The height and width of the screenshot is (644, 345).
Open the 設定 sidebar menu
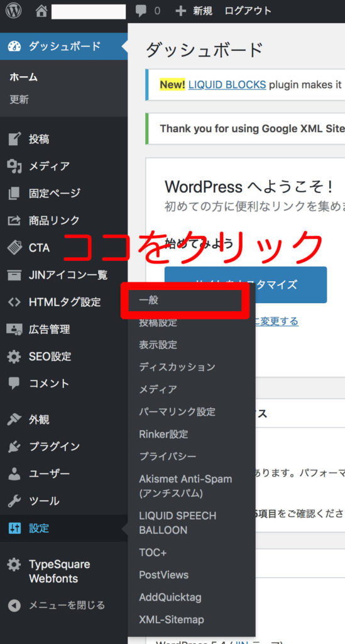39,528
